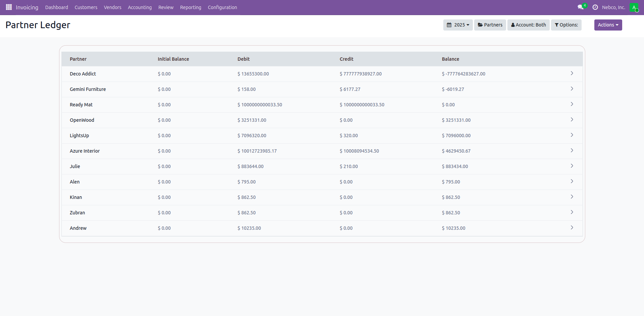Open the Reporting menu
This screenshot has width=644, height=316.
[191, 7]
